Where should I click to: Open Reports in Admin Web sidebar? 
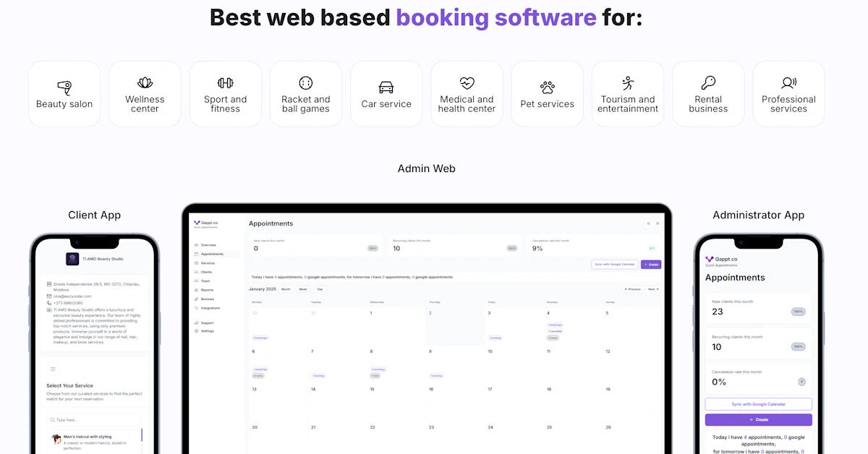[x=204, y=290]
